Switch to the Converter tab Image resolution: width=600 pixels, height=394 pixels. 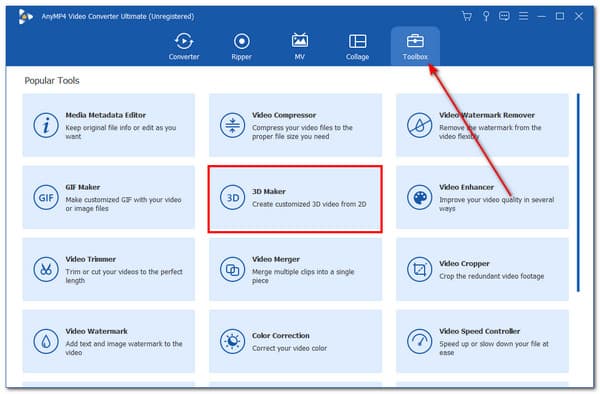(184, 46)
